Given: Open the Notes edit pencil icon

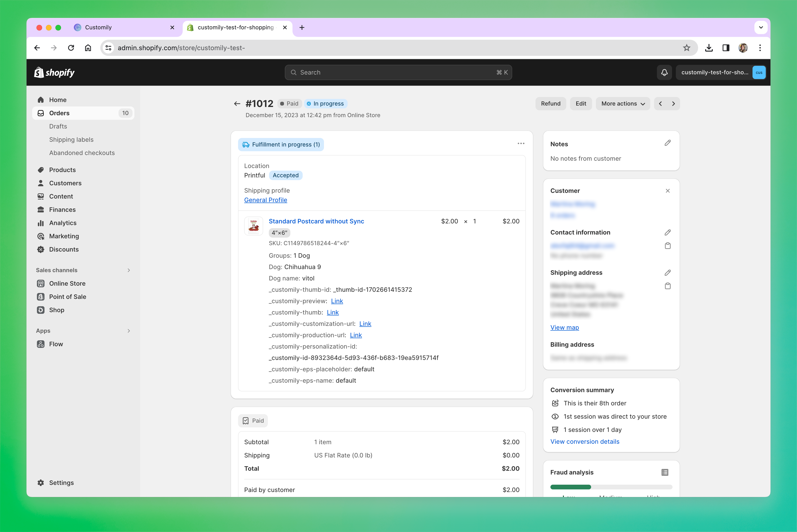Looking at the screenshot, I should pos(667,143).
